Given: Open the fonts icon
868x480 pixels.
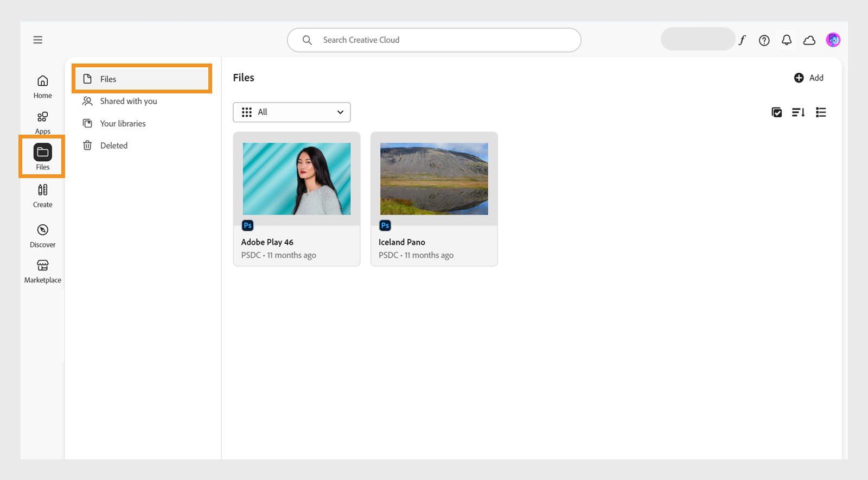Looking at the screenshot, I should [x=742, y=40].
